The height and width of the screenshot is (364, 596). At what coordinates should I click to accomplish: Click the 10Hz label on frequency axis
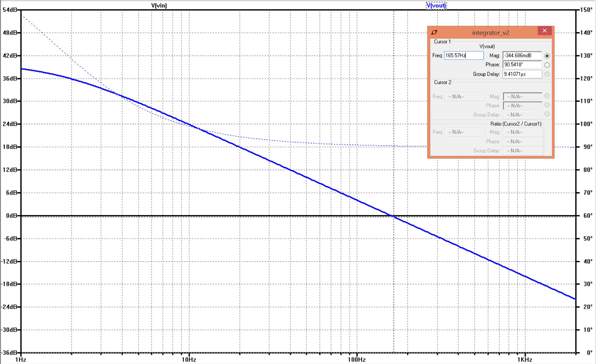pos(189,359)
